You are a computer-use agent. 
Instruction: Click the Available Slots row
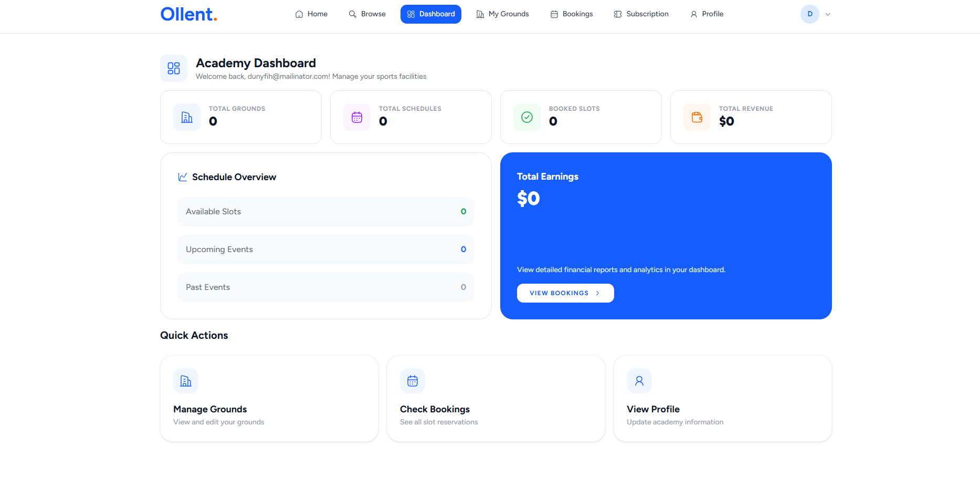tap(326, 212)
